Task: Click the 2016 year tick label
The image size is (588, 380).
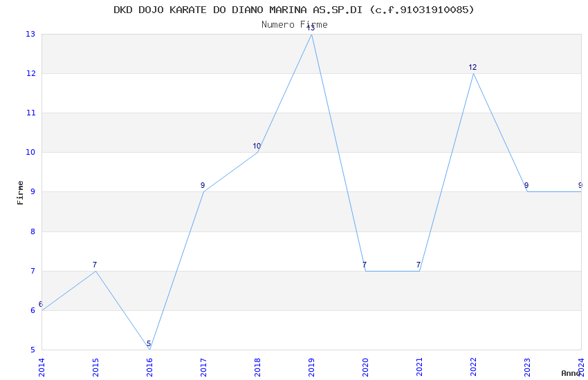Action: 149,368
